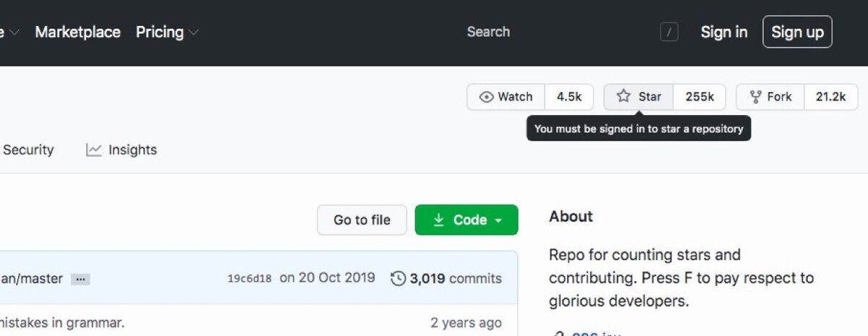Open Marketplace in the top navigation
Viewport: 868px width, 336px height.
[77, 32]
